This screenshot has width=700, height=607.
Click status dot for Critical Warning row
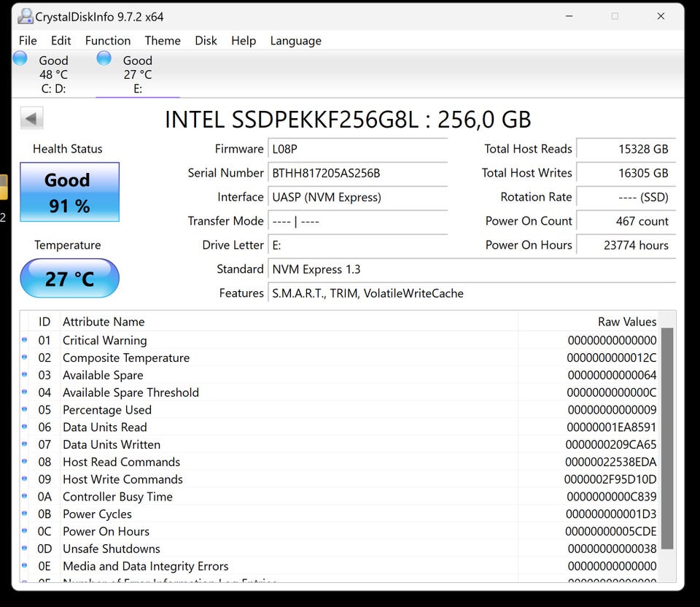25,340
